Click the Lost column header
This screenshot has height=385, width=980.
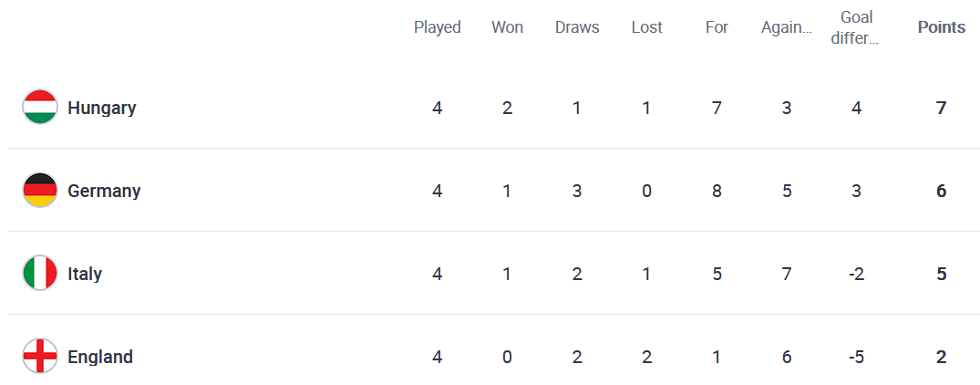(647, 27)
